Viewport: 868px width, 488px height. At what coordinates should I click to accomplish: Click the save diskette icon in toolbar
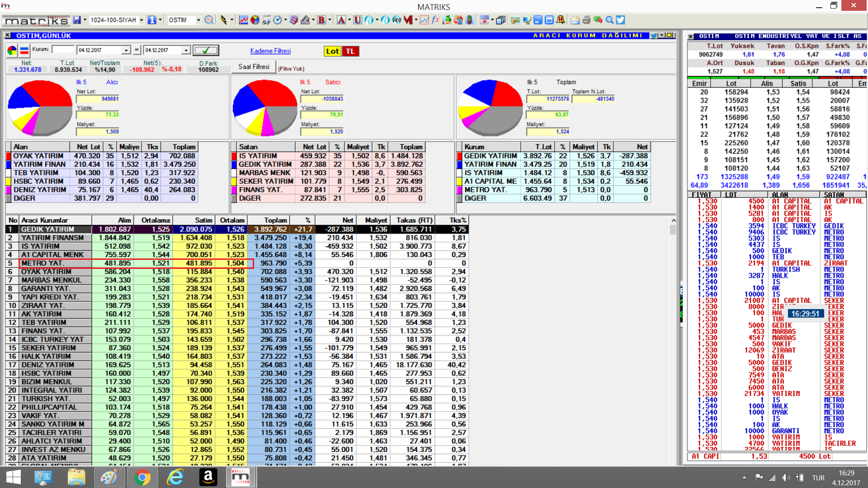point(77,20)
